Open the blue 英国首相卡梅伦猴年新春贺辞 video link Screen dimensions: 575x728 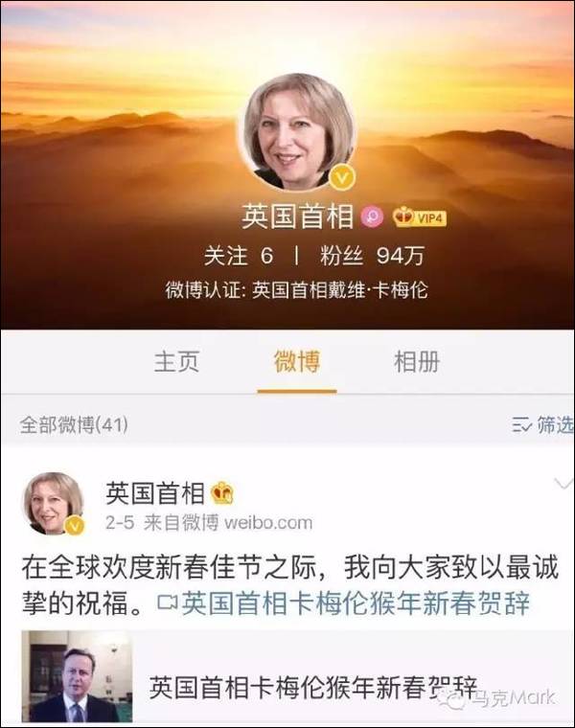coord(356,604)
